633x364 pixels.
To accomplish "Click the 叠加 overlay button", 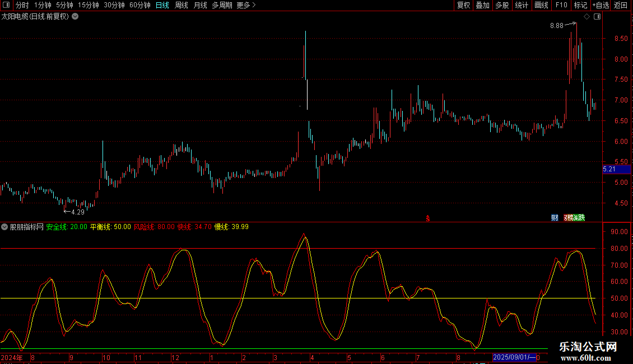I will tap(482, 5).
